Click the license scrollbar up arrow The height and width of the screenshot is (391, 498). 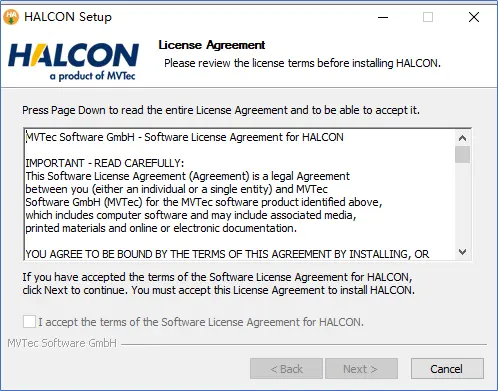pyautogui.click(x=462, y=138)
